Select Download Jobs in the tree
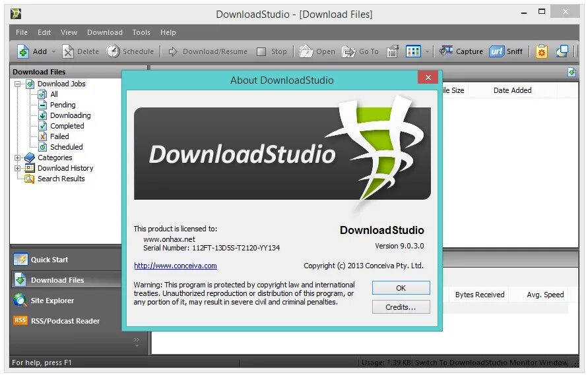Screen dimensions: 588x377 pyautogui.click(x=61, y=84)
